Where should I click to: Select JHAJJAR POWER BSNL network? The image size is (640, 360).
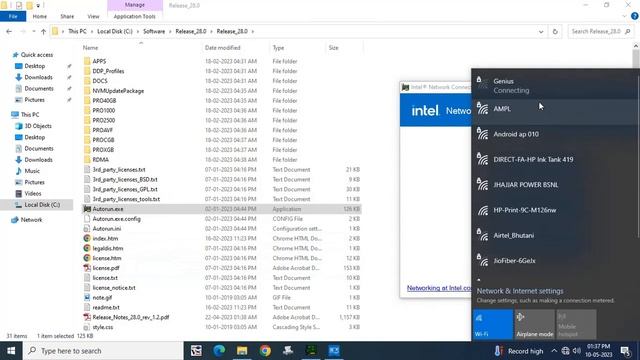tap(555, 185)
